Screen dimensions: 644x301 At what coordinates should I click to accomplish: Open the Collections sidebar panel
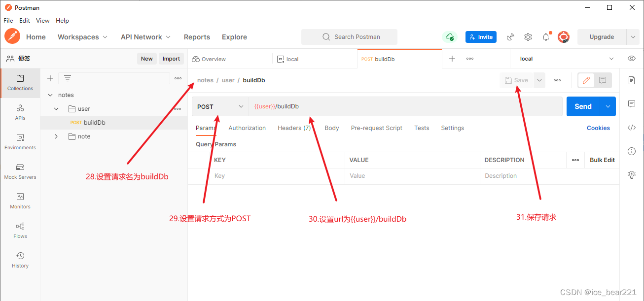(20, 83)
